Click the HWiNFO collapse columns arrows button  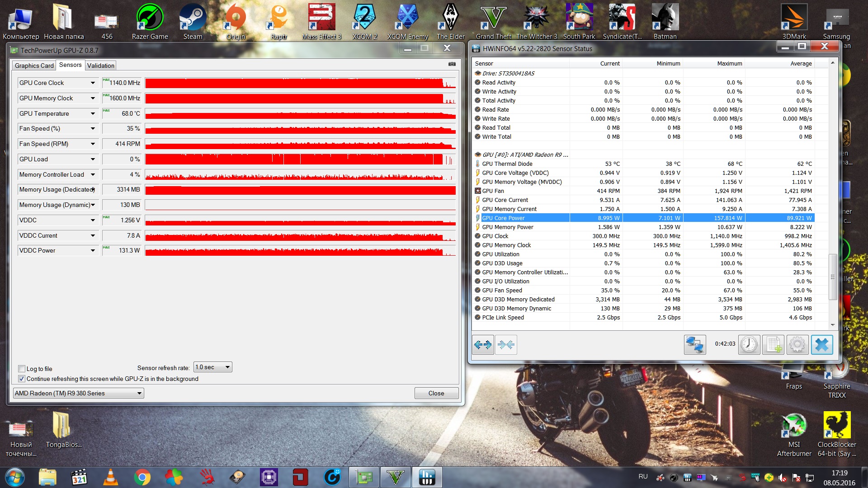(x=506, y=345)
